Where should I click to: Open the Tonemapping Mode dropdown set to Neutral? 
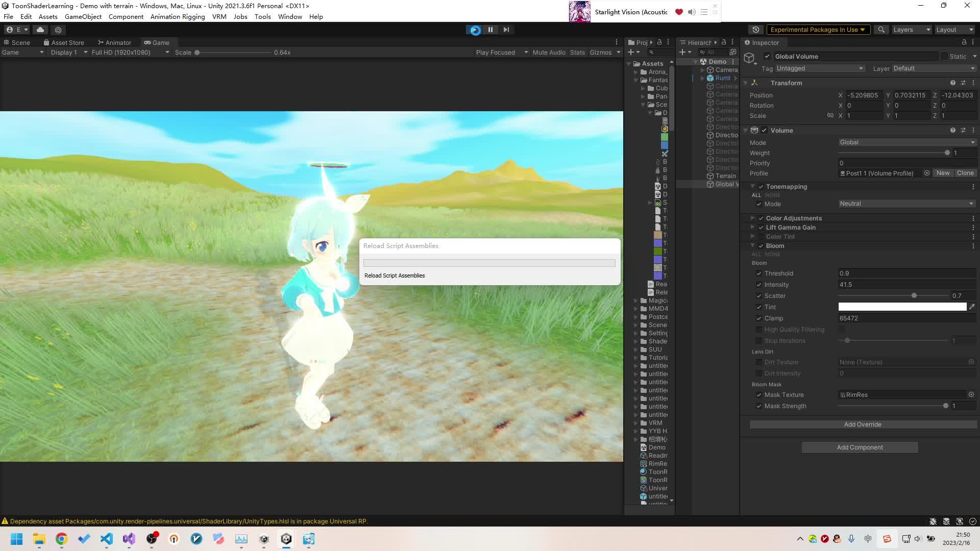click(906, 204)
